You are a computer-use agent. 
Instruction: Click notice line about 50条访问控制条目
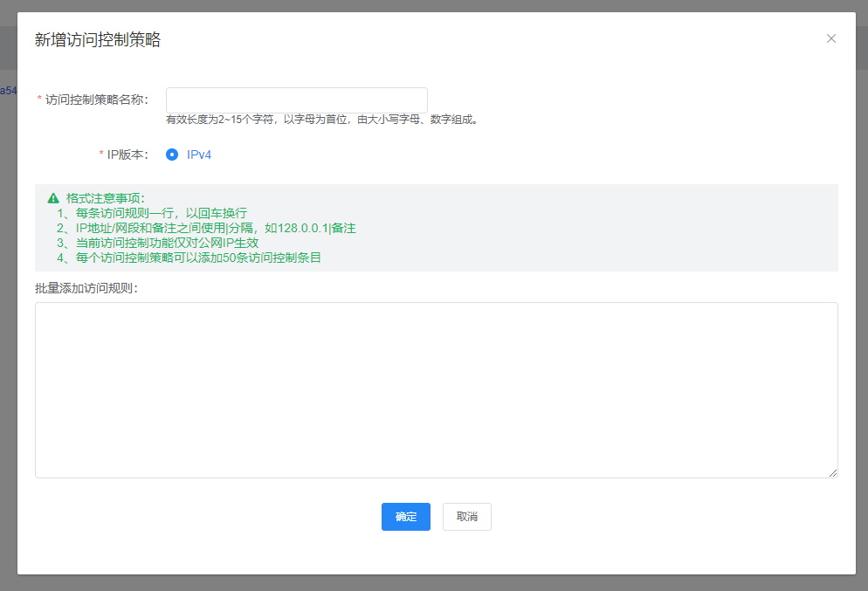189,258
